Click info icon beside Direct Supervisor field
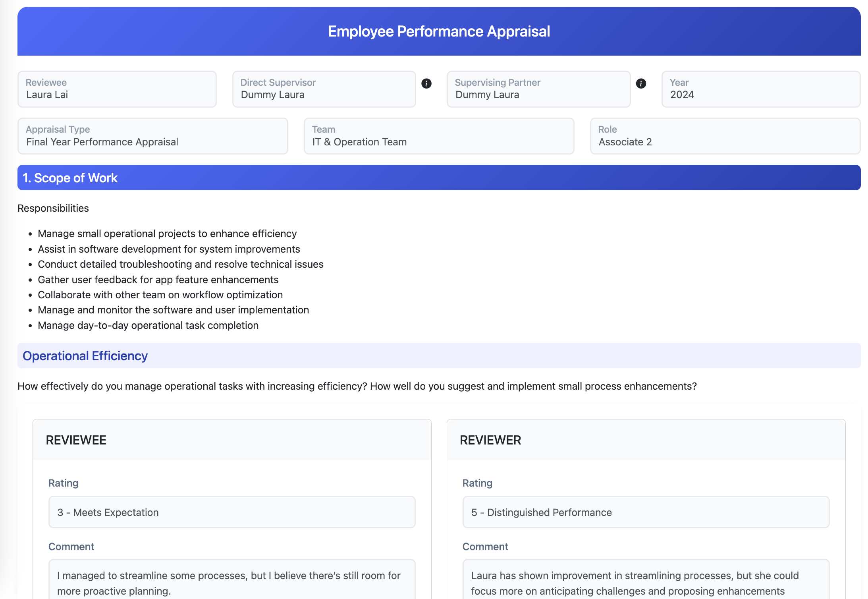868x599 pixels. (426, 83)
